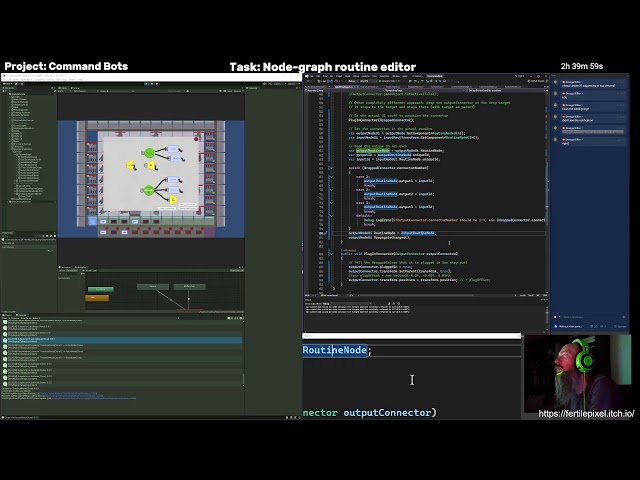This screenshot has height=480, width=640.
Task: Select the lower green circle node
Action: pos(149,190)
